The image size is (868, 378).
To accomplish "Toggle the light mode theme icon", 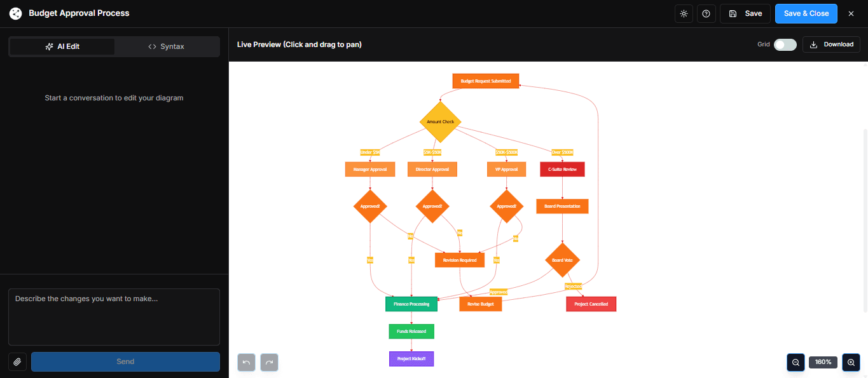I will 684,13.
